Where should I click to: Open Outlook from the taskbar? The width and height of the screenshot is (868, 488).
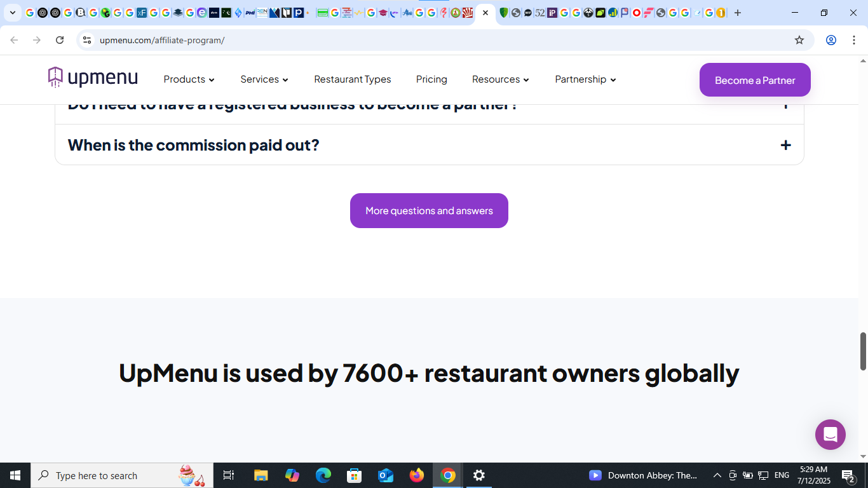point(386,475)
